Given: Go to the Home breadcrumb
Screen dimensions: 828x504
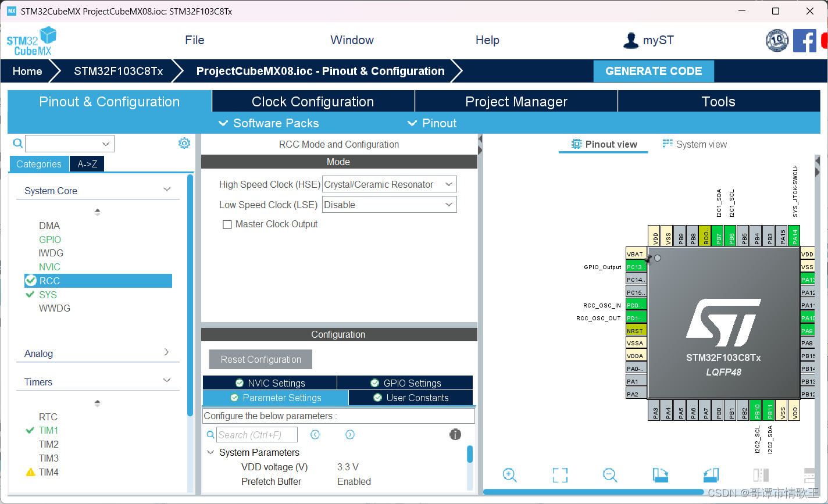Looking at the screenshot, I should (x=27, y=71).
